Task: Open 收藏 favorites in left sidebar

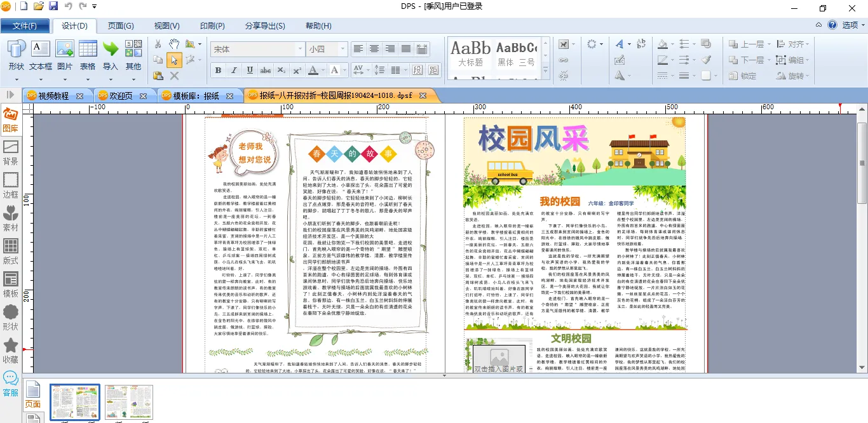Action: [x=11, y=349]
